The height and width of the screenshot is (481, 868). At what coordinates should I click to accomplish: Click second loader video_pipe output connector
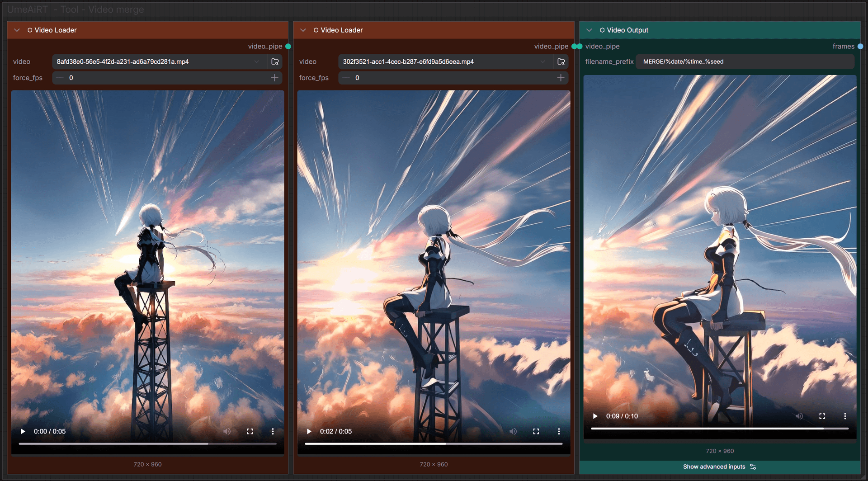click(x=574, y=46)
